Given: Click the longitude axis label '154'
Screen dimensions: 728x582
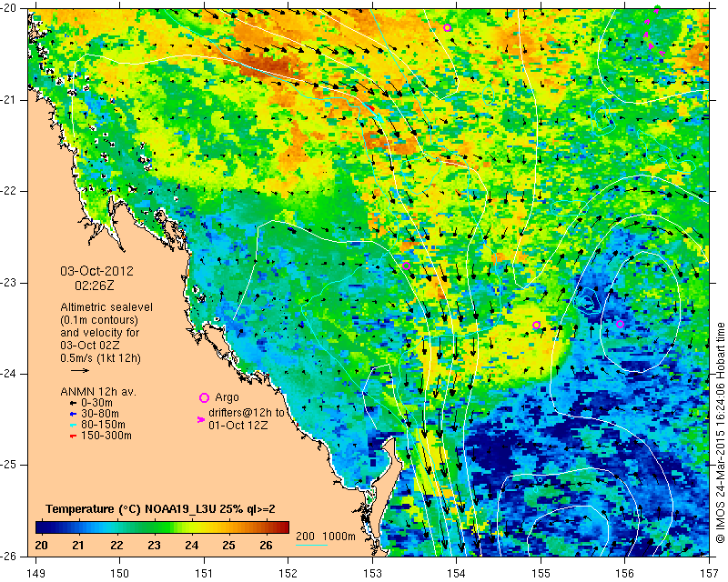Looking at the screenshot, I should [457, 574].
